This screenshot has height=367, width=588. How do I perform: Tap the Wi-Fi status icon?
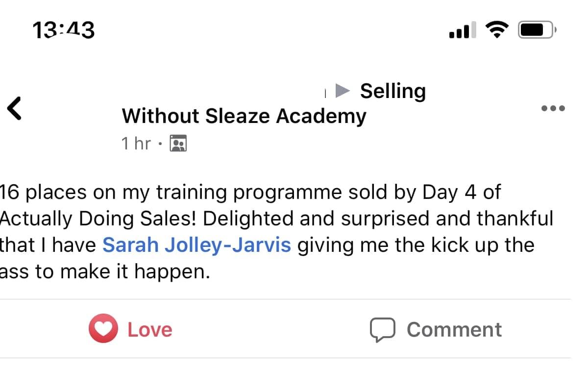pos(497,31)
